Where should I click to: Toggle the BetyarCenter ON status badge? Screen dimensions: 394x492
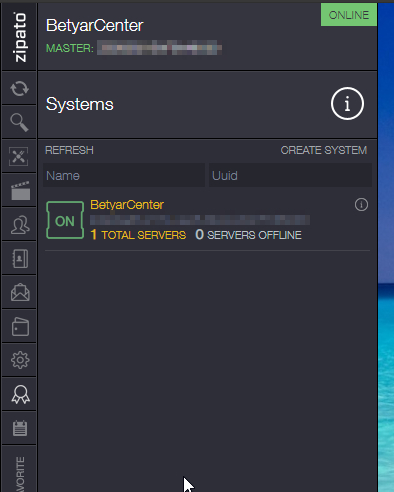65,220
